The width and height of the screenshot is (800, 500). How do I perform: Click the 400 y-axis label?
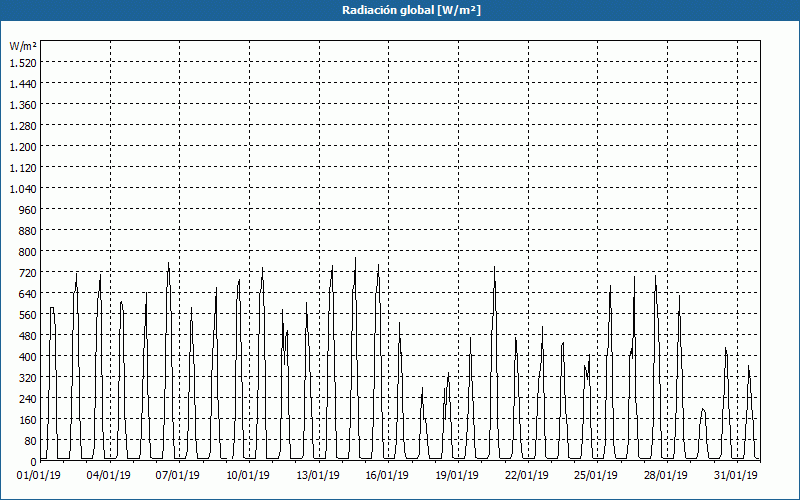29,357
